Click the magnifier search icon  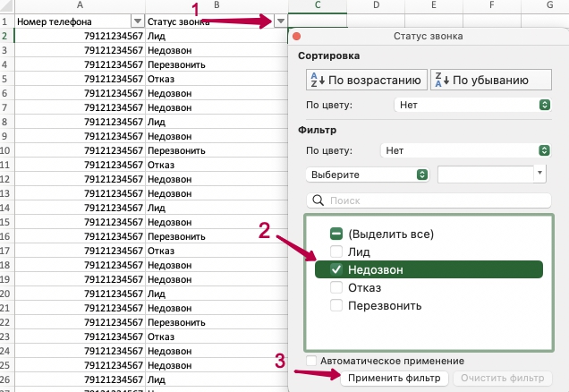[318, 200]
